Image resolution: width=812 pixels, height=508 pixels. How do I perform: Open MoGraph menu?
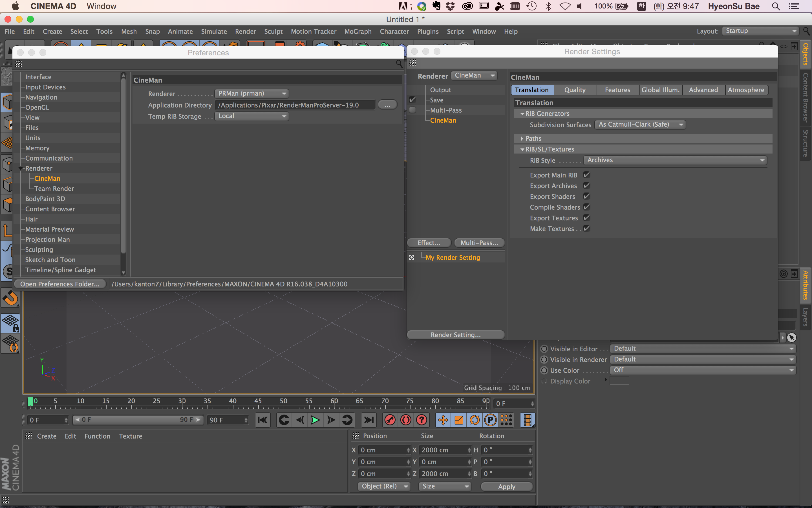click(x=358, y=31)
